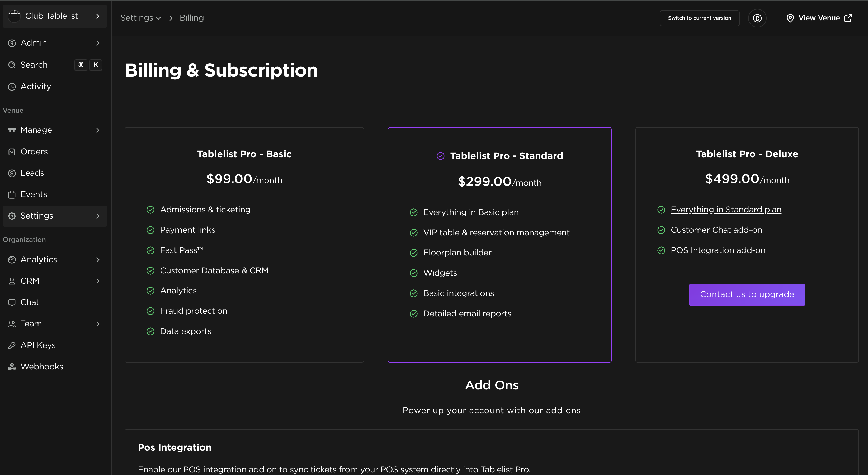Screen dimensions: 868x475
Task: Click the Activity clock icon
Action: pos(12,87)
